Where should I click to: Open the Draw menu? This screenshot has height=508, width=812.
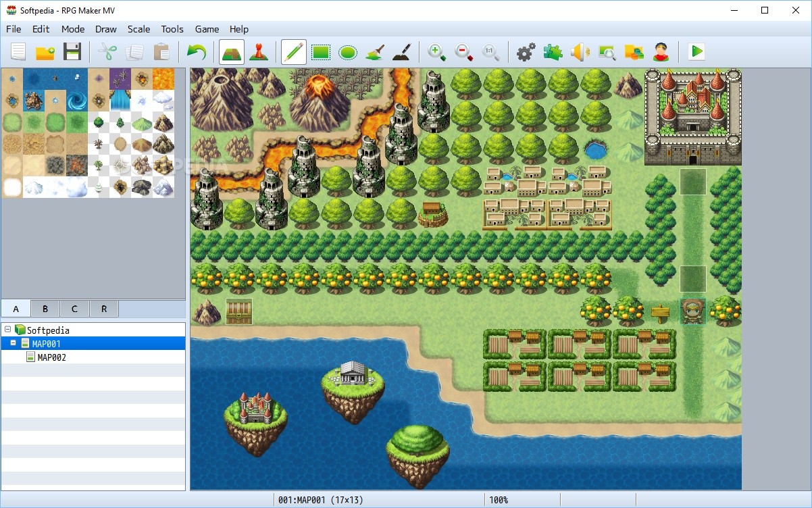pos(105,29)
